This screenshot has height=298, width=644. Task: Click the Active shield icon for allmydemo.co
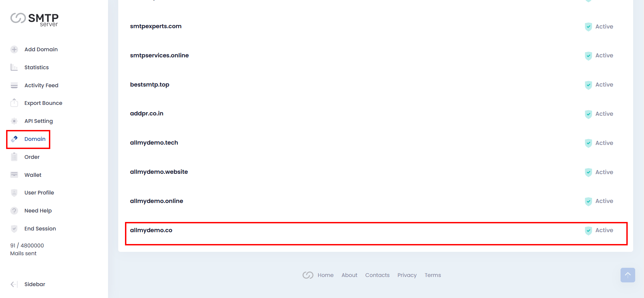coord(588,230)
